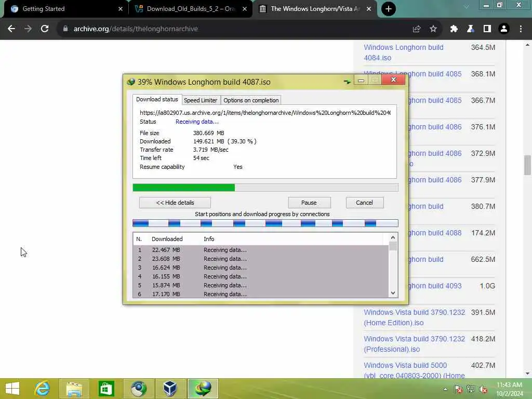The height and width of the screenshot is (399, 532).
Task: Close the download dialog window
Action: coord(393,79)
